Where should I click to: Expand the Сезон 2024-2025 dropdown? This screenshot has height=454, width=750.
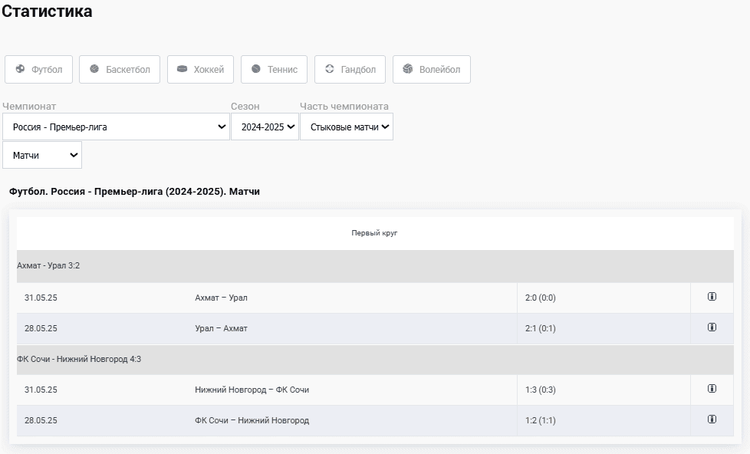[x=263, y=127]
